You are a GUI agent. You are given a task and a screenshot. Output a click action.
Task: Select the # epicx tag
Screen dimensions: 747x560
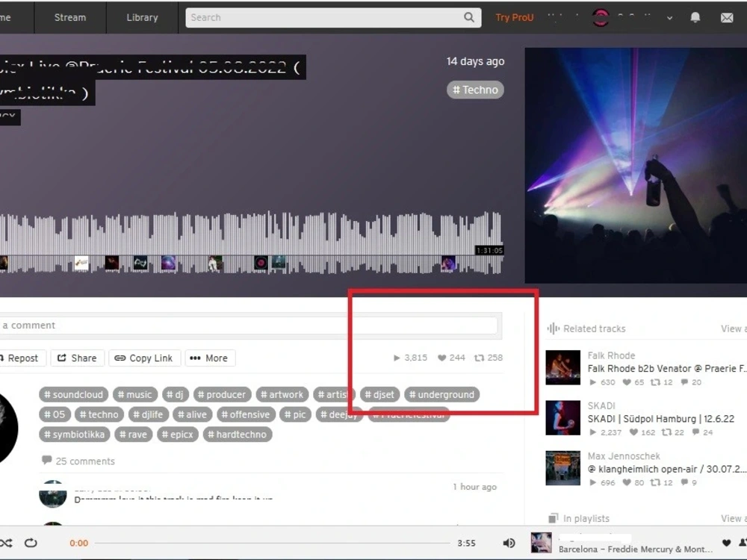point(178,435)
